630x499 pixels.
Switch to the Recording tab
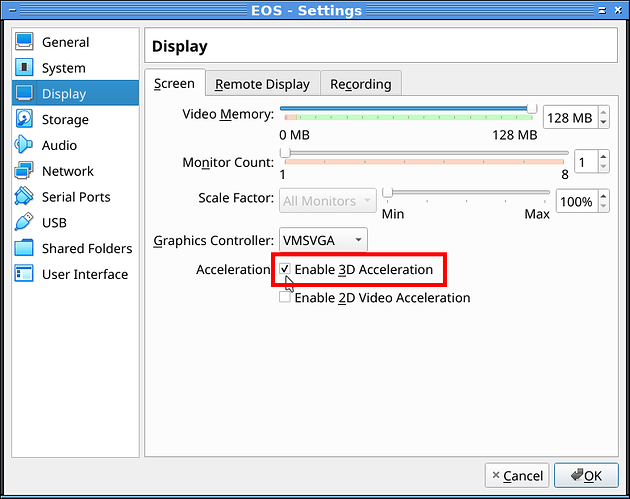(x=361, y=84)
